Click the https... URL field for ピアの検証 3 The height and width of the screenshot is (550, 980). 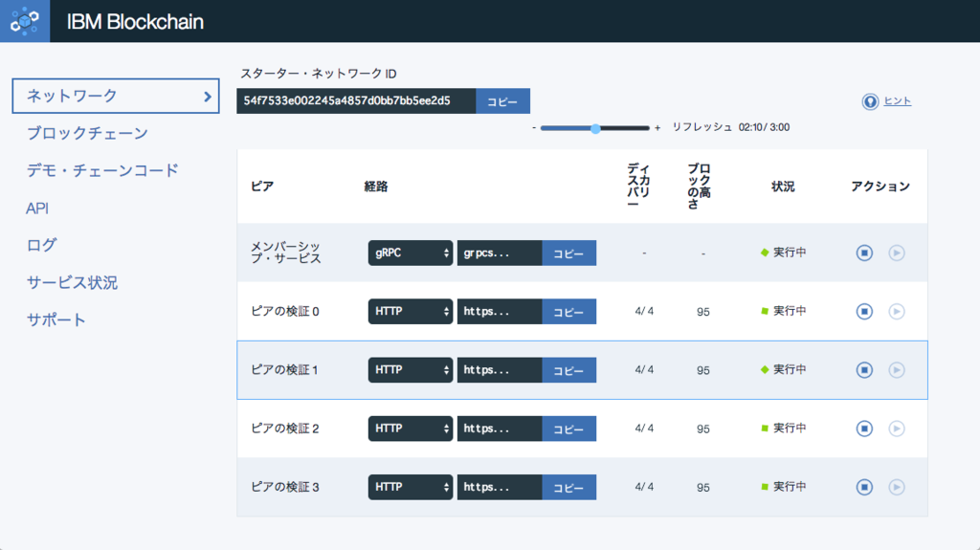[x=500, y=487]
